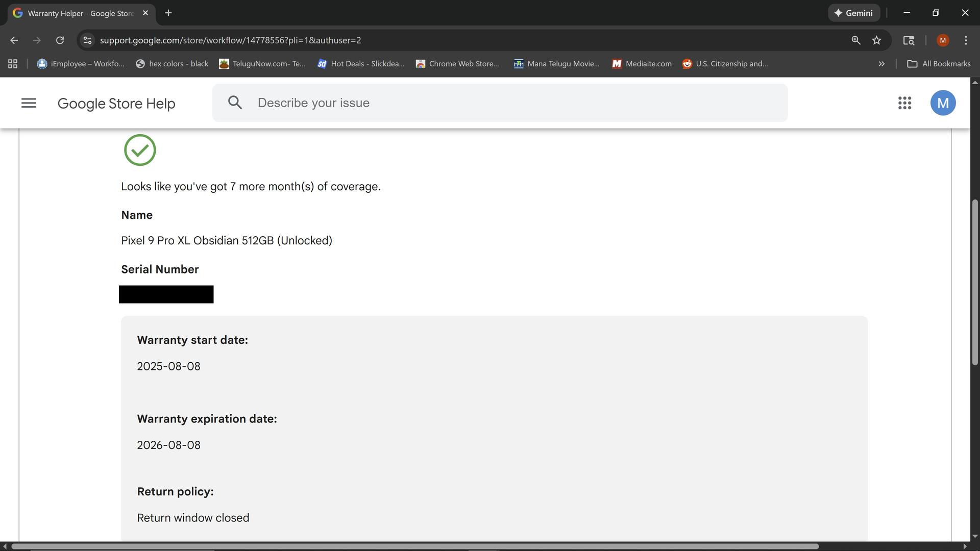Image resolution: width=980 pixels, height=551 pixels.
Task: Open the Google Store Help hamburger menu
Action: pyautogui.click(x=29, y=103)
